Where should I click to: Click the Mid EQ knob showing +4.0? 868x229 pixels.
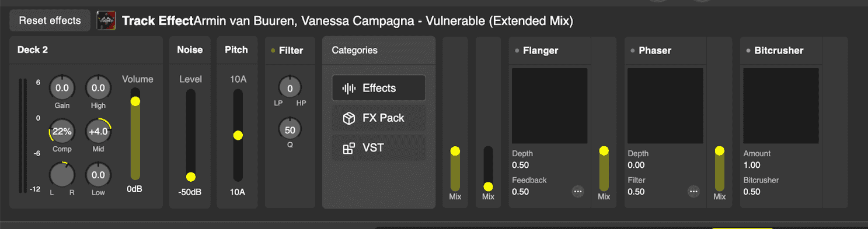[x=98, y=131]
